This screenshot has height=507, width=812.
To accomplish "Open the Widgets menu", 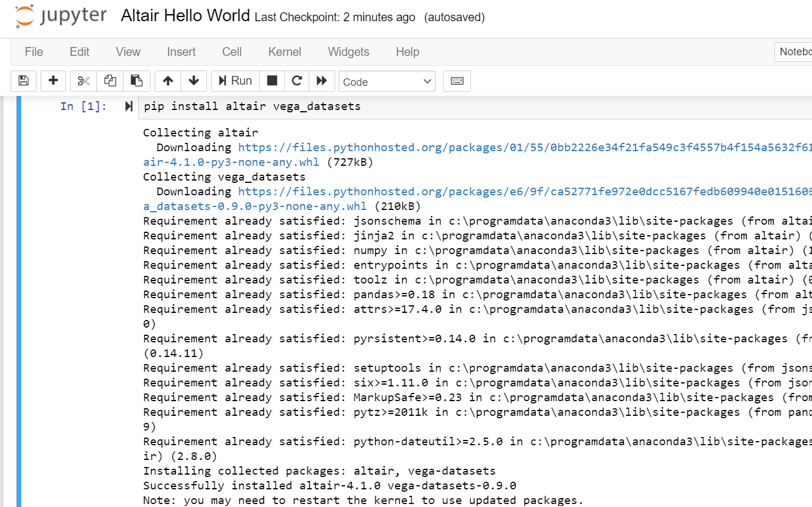I will click(348, 52).
